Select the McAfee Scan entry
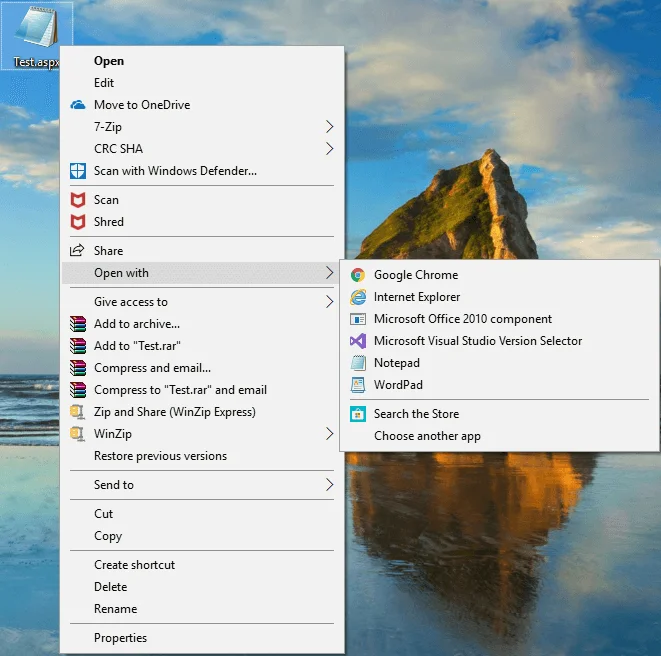This screenshot has height=656, width=661. (202, 200)
